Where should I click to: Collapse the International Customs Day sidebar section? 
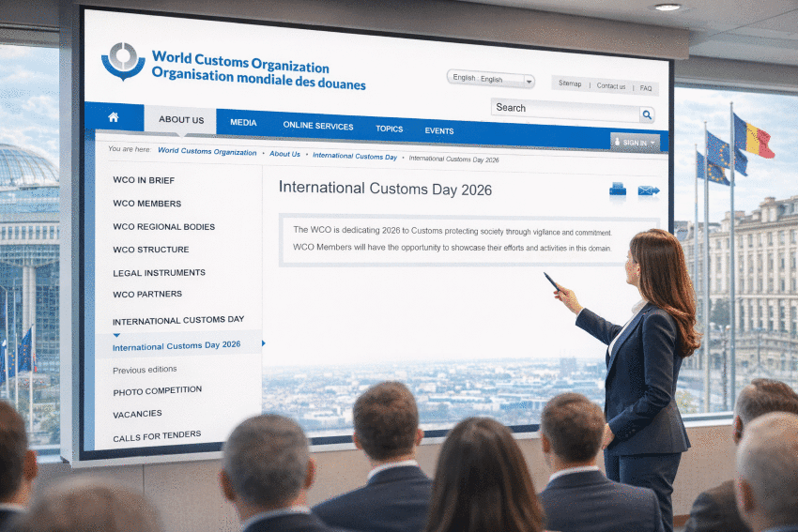click(x=178, y=320)
